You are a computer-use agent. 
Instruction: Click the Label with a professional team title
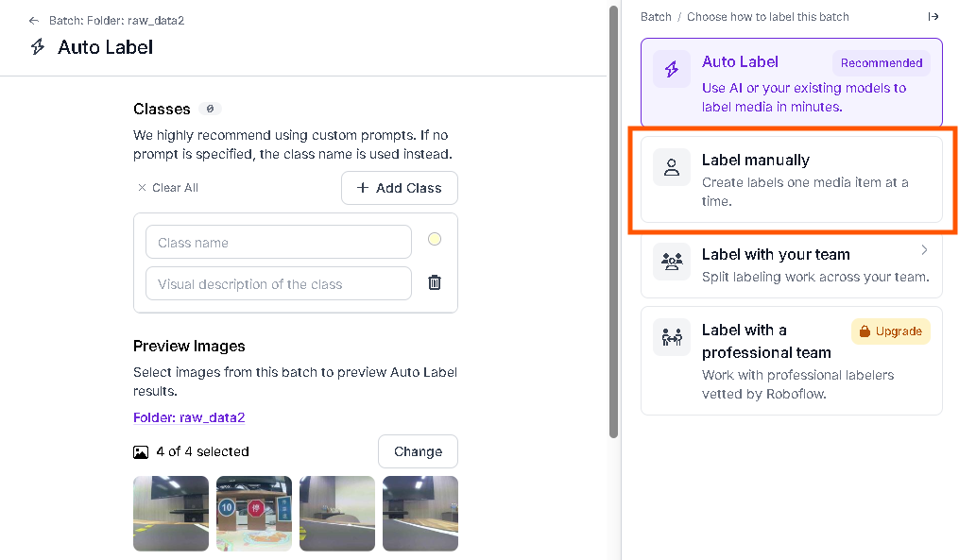pos(766,341)
